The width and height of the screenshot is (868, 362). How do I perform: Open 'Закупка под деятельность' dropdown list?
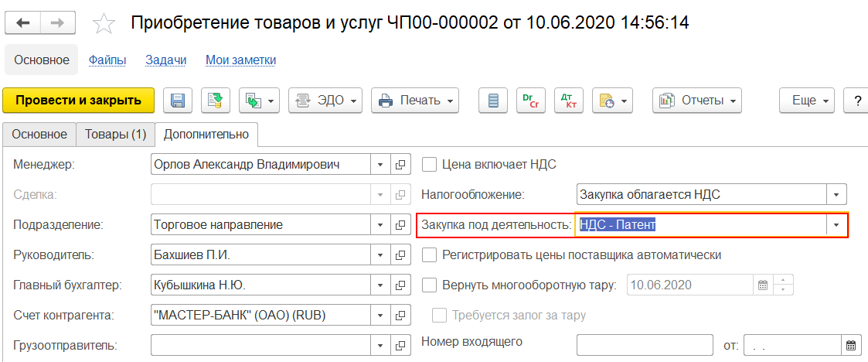(x=836, y=225)
